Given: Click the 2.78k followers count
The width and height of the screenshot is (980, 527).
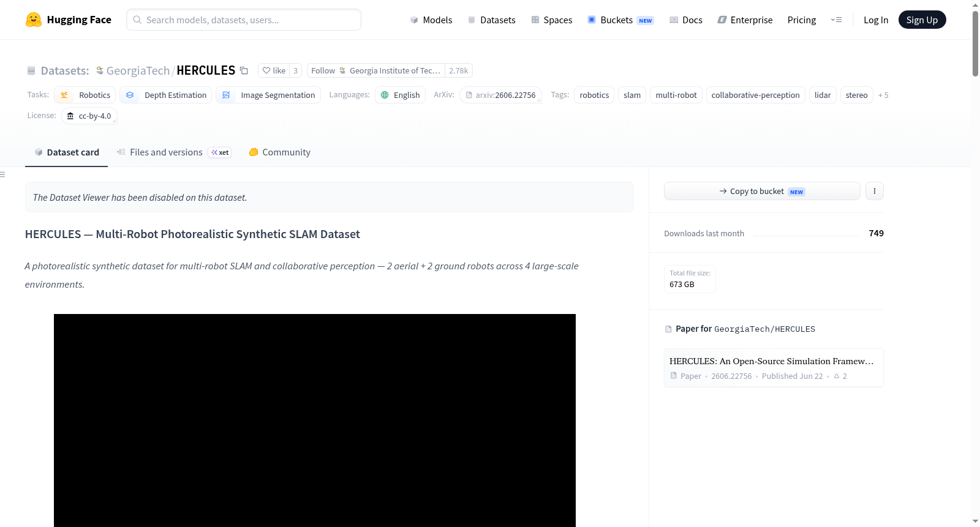Looking at the screenshot, I should (x=459, y=70).
